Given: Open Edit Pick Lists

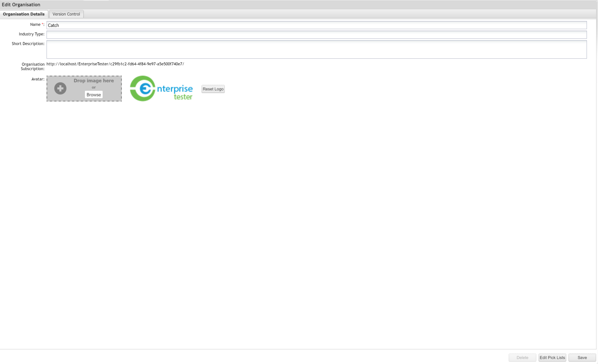Looking at the screenshot, I should pos(552,357).
